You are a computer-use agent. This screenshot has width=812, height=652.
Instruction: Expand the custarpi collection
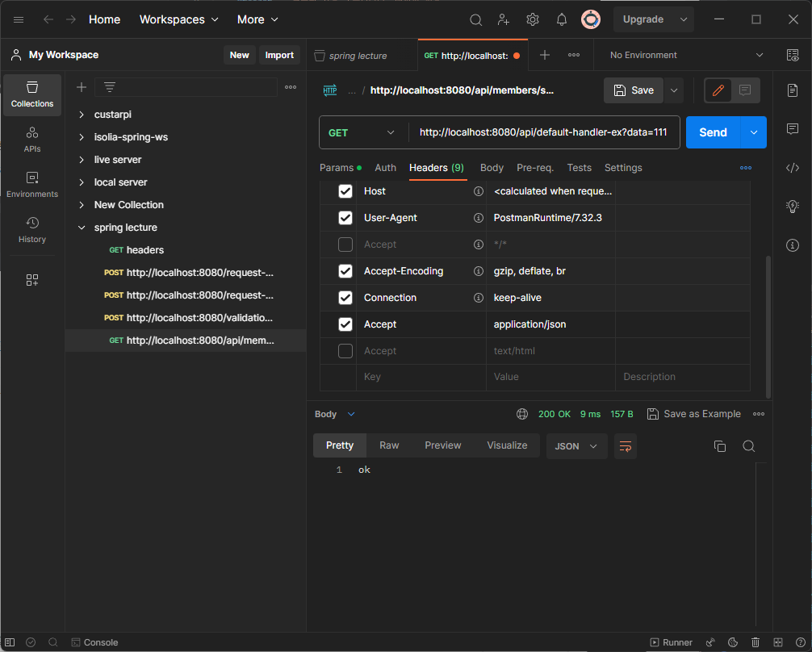(x=82, y=115)
